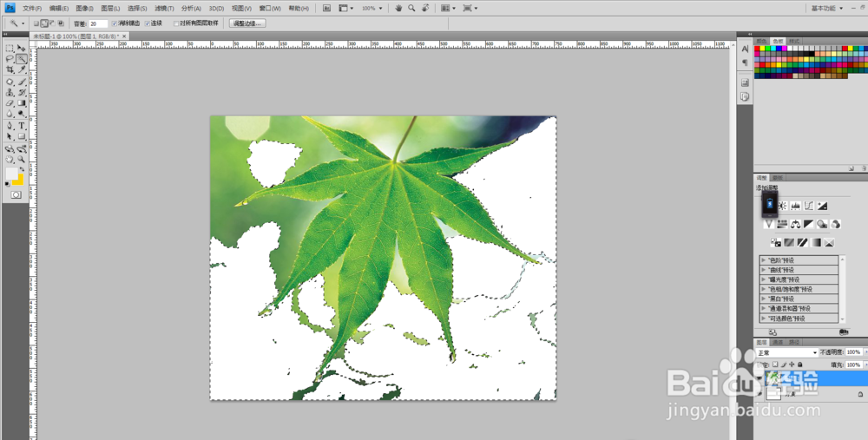
Task: Click the 调整边缘... button
Action: pyautogui.click(x=247, y=23)
